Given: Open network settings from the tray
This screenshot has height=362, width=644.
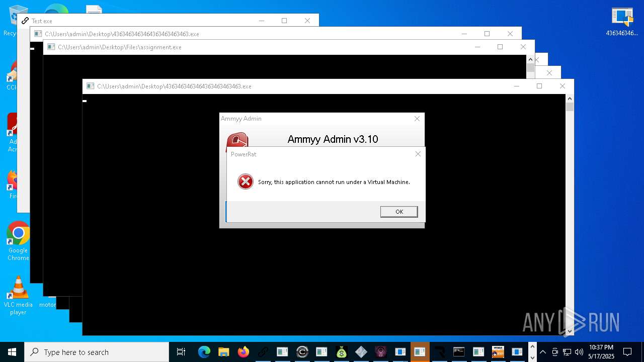Looking at the screenshot, I should click(567, 352).
